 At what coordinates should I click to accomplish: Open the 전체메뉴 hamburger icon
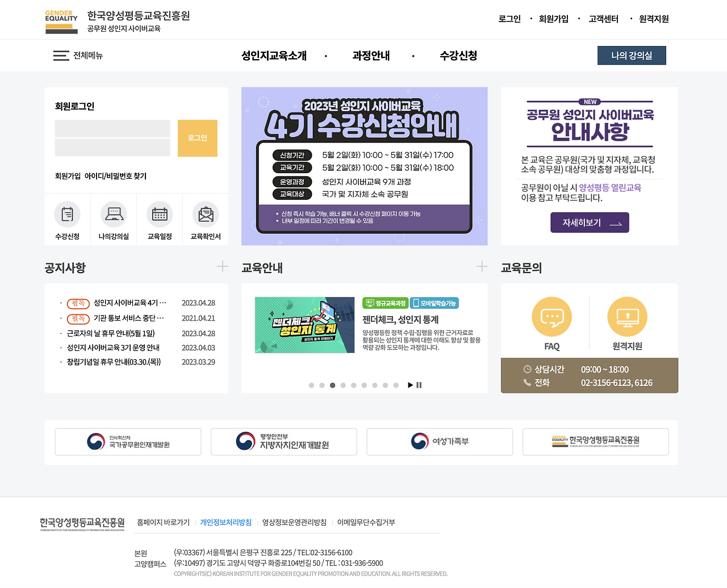click(61, 55)
